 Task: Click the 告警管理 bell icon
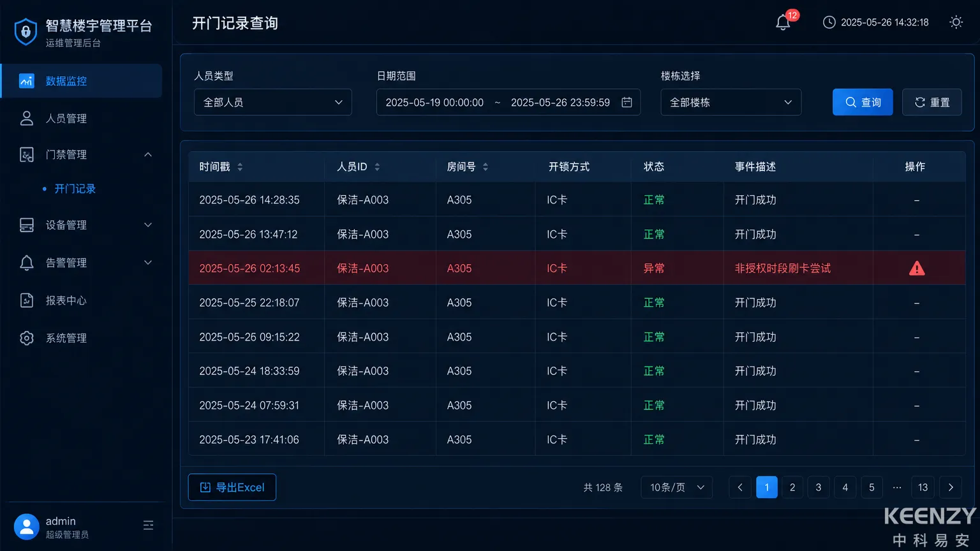click(x=26, y=263)
